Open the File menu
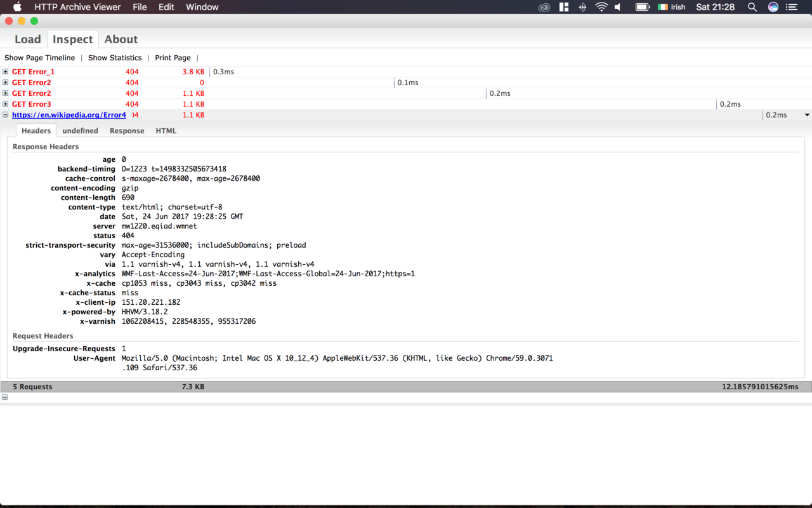This screenshot has height=508, width=812. coord(140,7)
